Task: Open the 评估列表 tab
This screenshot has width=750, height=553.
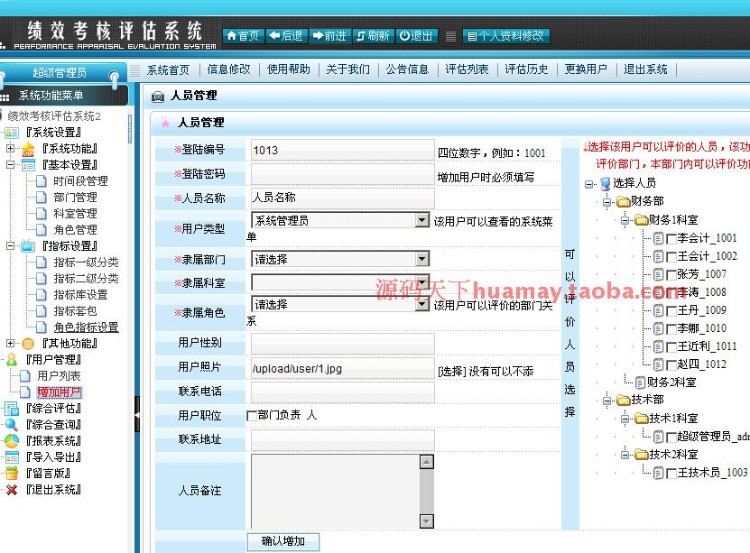Action: pyautogui.click(x=467, y=69)
